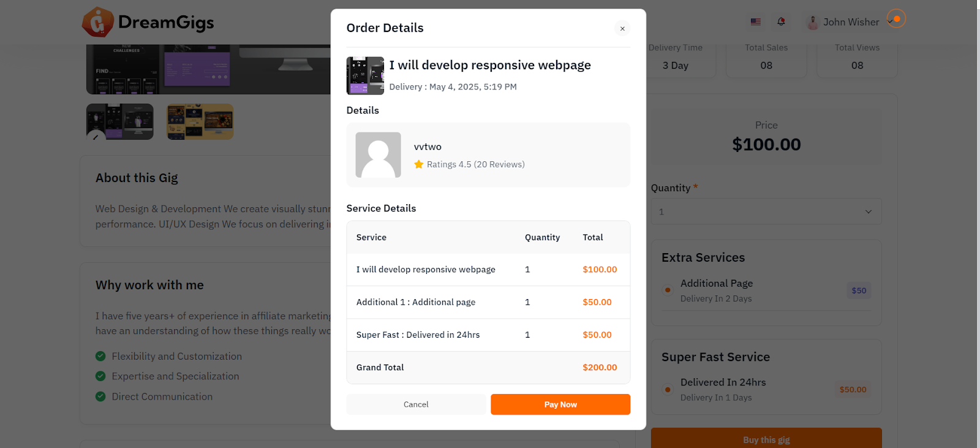Select the Additional Page radio option
The image size is (980, 448).
pyautogui.click(x=668, y=290)
